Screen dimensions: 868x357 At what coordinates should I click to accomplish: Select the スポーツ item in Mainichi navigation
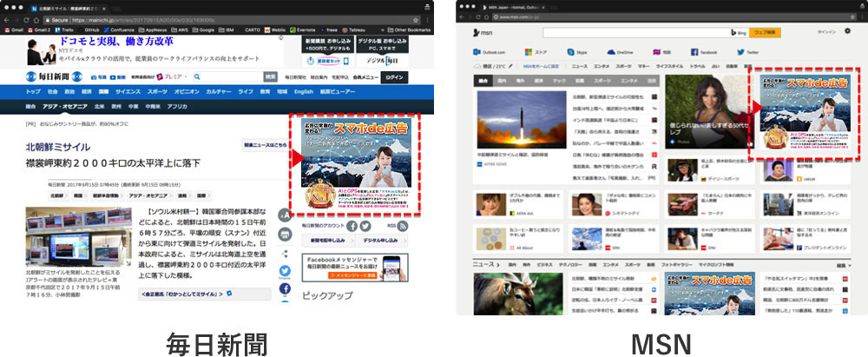pos(157,91)
